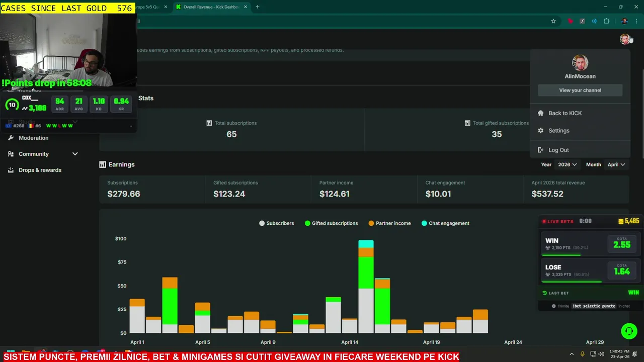Click the large AlinMocean avatar in the profile menu
The image size is (644, 362).
(x=580, y=63)
